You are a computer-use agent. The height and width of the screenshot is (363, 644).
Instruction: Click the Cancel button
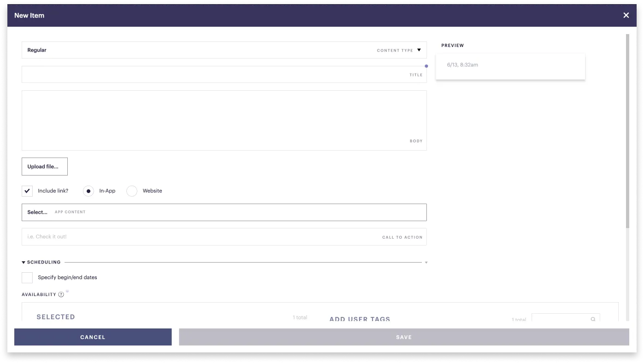[93, 337]
